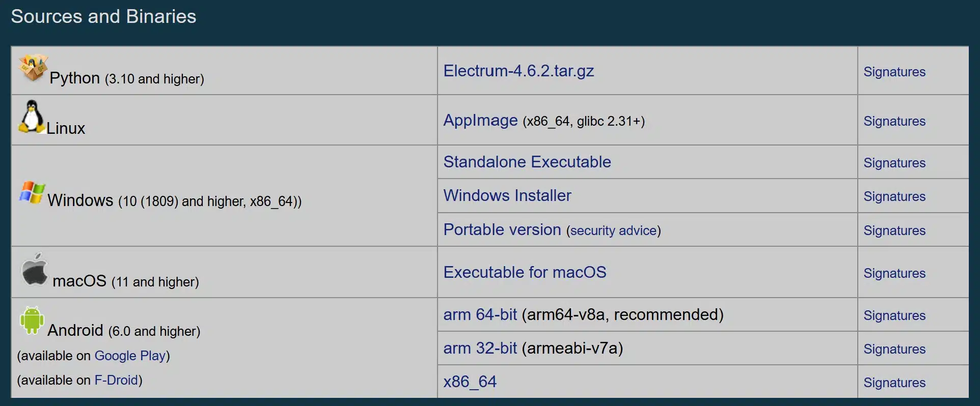Download the Linux AppImage
This screenshot has height=406, width=980.
point(480,121)
